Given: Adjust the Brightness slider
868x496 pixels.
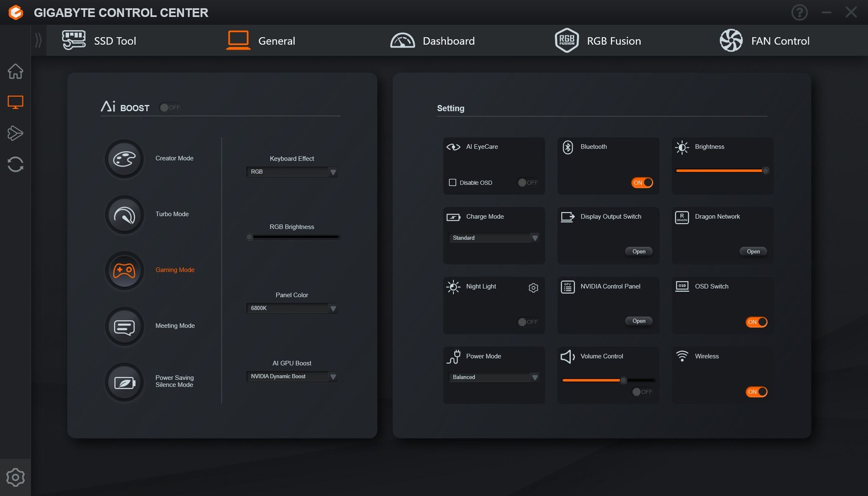Looking at the screenshot, I should [x=722, y=171].
